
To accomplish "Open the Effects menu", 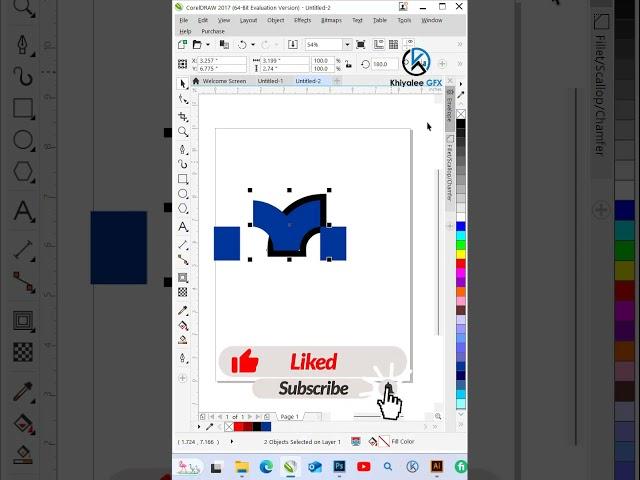I will [x=302, y=20].
